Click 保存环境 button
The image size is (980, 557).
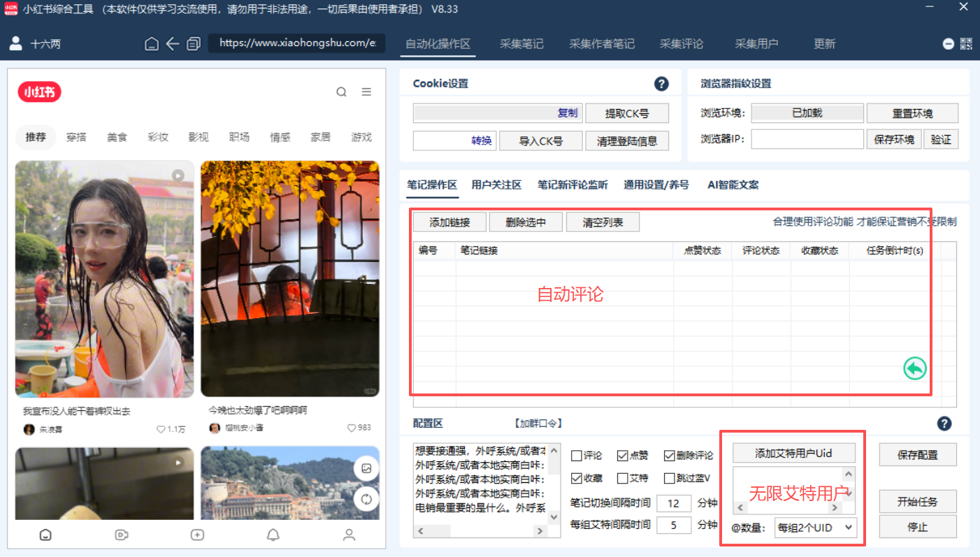(x=894, y=139)
